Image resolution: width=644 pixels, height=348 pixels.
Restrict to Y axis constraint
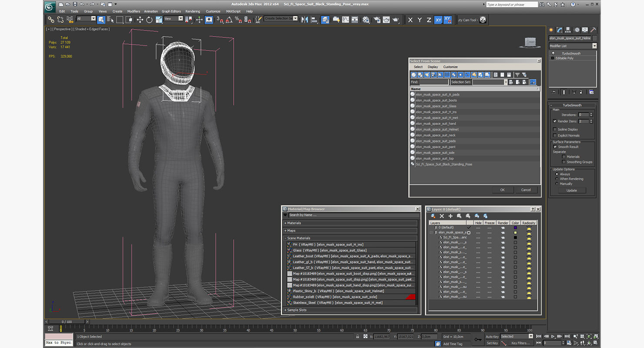pos(419,20)
